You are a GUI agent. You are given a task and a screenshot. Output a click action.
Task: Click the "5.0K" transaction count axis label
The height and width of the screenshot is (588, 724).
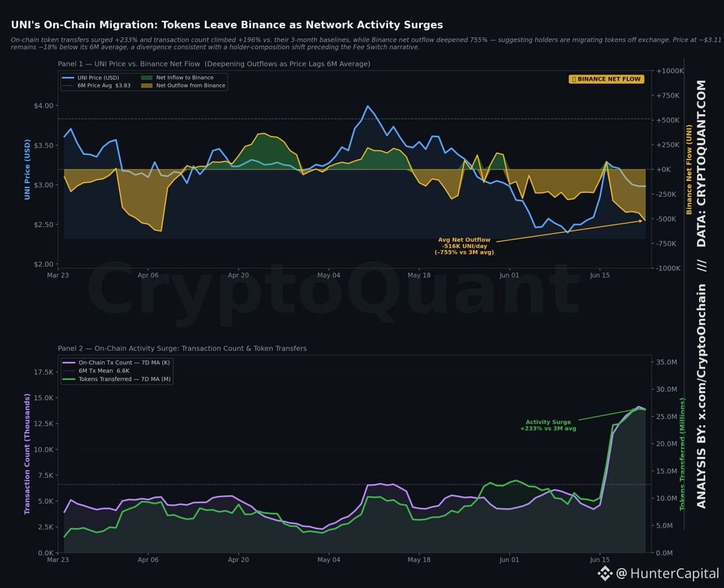[x=46, y=501]
